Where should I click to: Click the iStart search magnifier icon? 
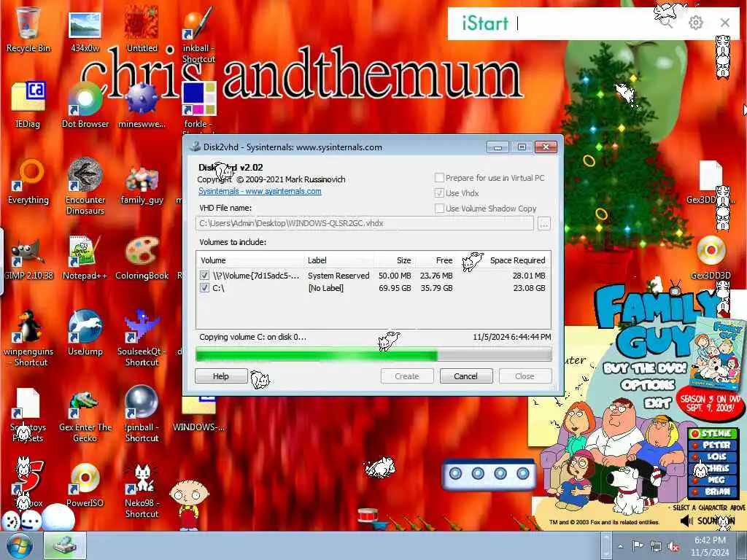point(666,22)
